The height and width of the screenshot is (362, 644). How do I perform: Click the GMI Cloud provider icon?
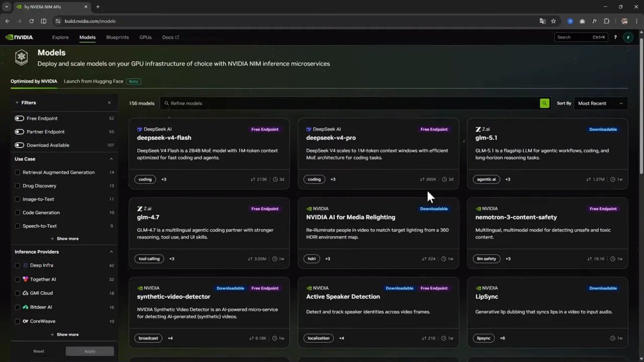point(25,293)
